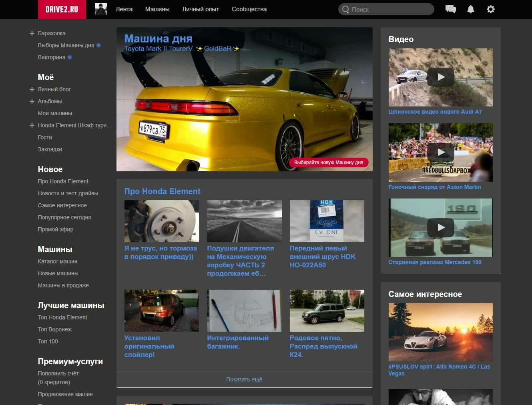Open Продвижение машин link
532x405 pixels.
(65, 394)
